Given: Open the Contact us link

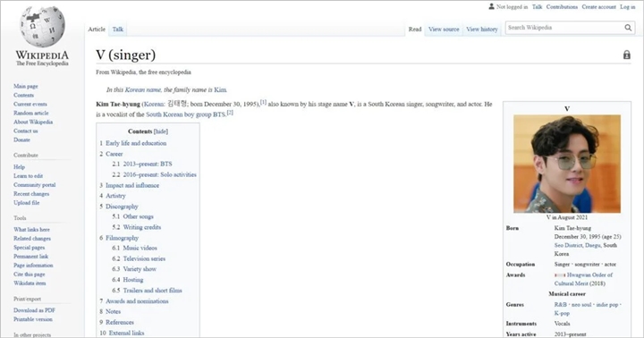Looking at the screenshot, I should coord(25,131).
